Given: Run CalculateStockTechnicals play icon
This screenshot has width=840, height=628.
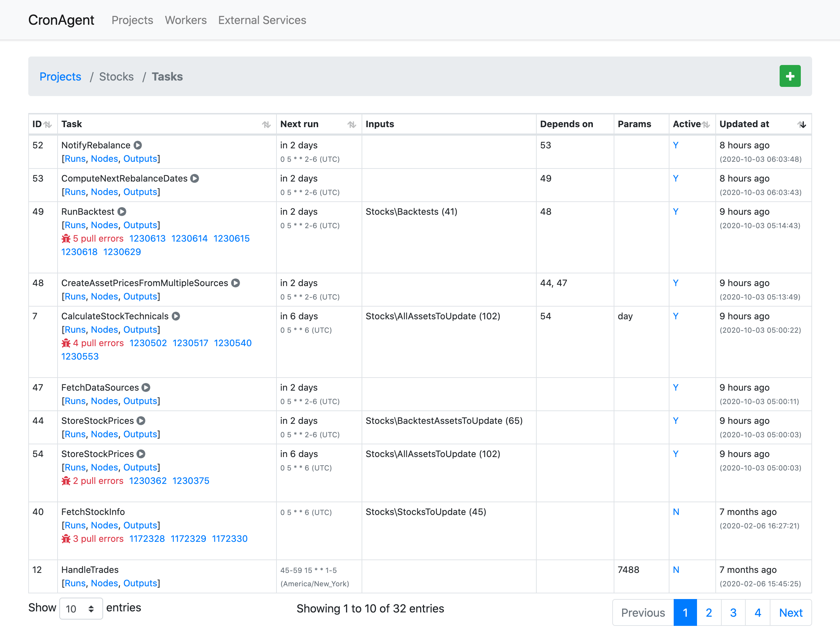Looking at the screenshot, I should tap(176, 316).
